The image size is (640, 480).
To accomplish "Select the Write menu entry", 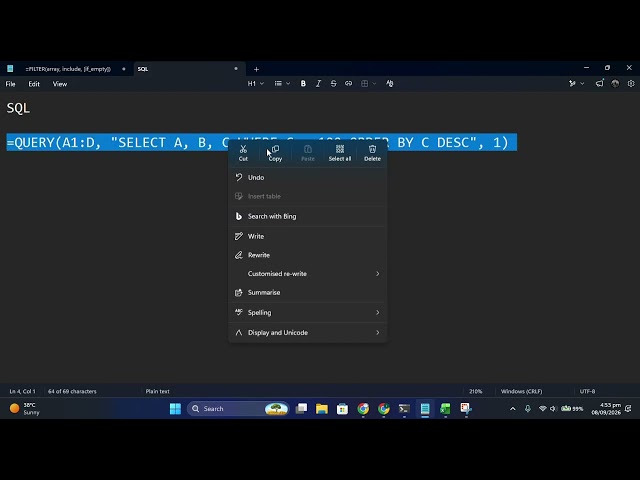I will point(308,236).
